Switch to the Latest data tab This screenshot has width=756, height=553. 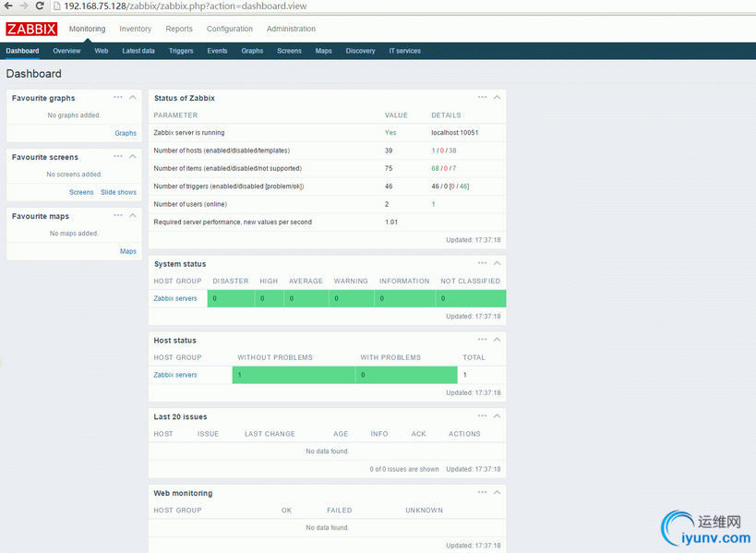tap(138, 51)
